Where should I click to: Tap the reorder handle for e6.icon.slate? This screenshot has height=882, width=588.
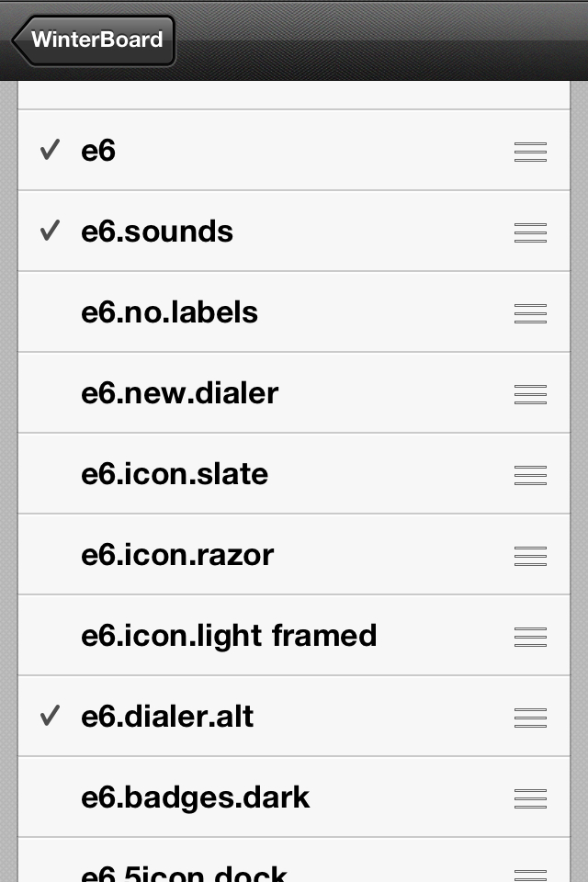[530, 475]
